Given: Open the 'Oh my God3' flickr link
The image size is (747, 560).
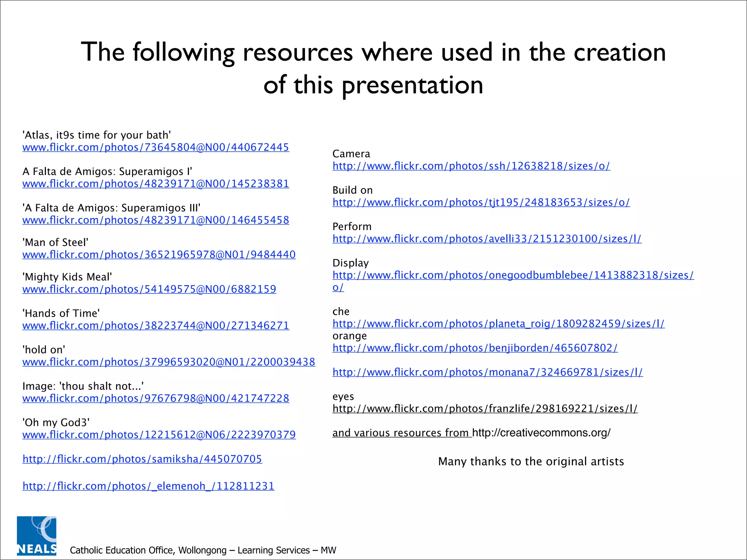Looking at the screenshot, I should pos(159,435).
